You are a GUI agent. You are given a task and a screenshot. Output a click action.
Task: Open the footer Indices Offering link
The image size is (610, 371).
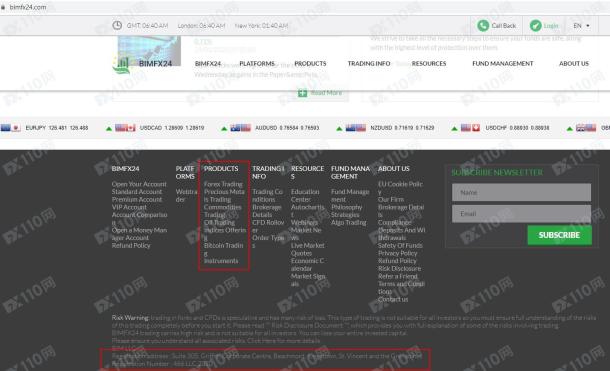[x=225, y=234]
